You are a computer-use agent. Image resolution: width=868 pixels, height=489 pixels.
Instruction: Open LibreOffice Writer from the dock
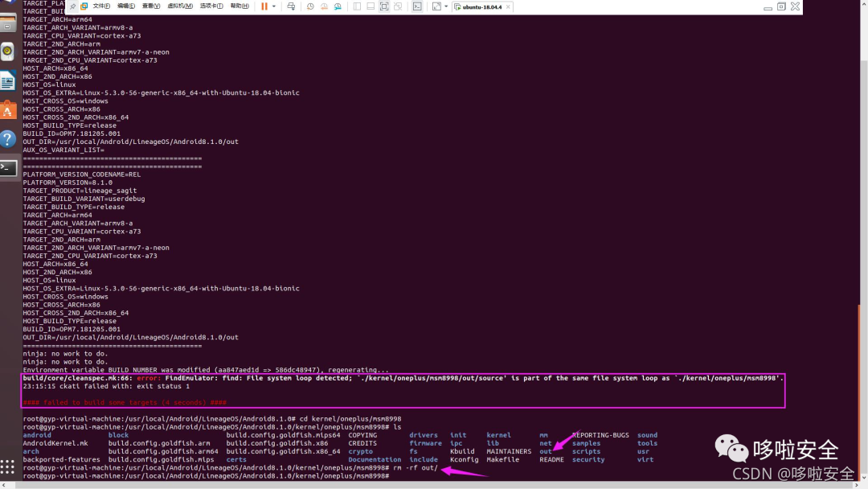tap(8, 81)
